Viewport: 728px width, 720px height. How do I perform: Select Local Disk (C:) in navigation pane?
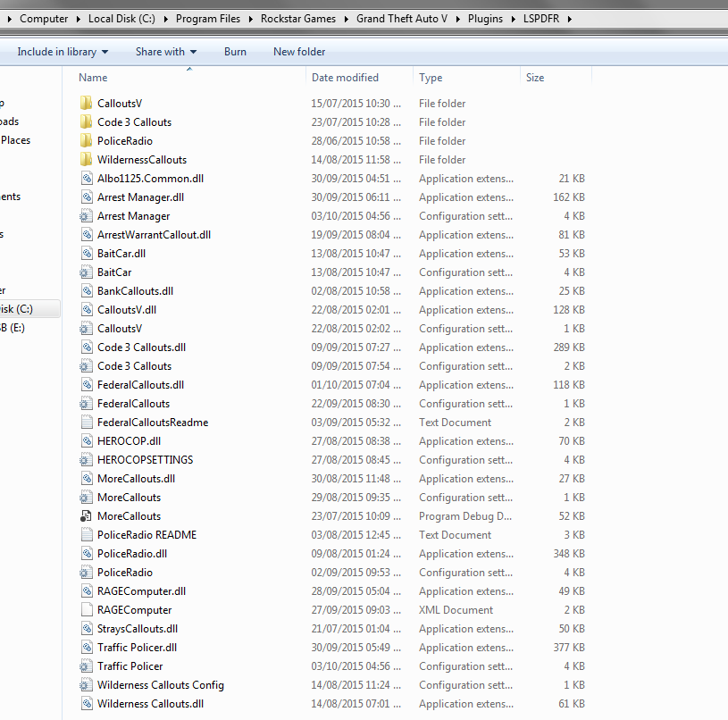click(29, 309)
